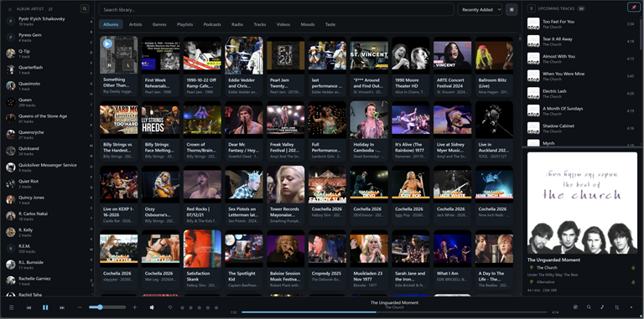Select upcoming track Too Fast For You
Viewport: 644px width, 319px height.
[581, 23]
